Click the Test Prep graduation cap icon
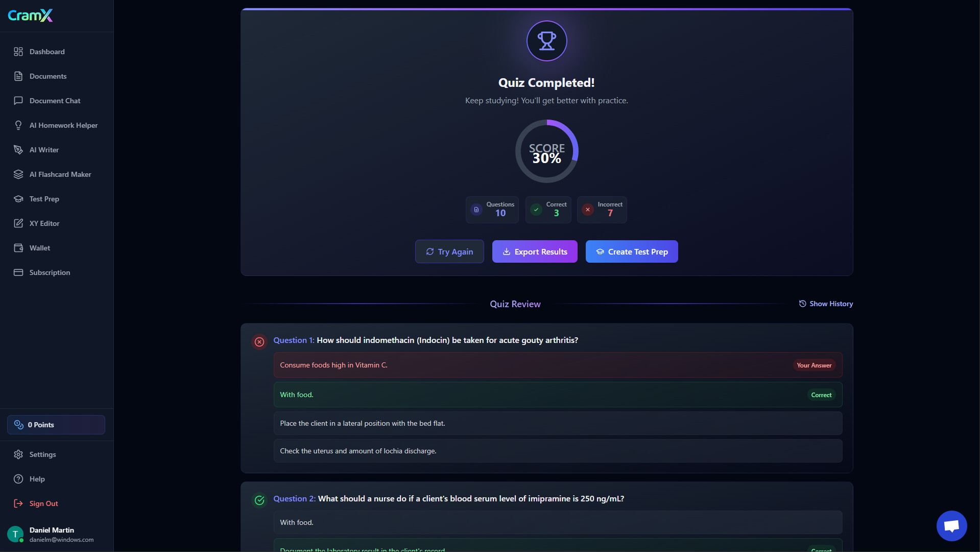This screenshot has height=552, width=980. tap(18, 199)
